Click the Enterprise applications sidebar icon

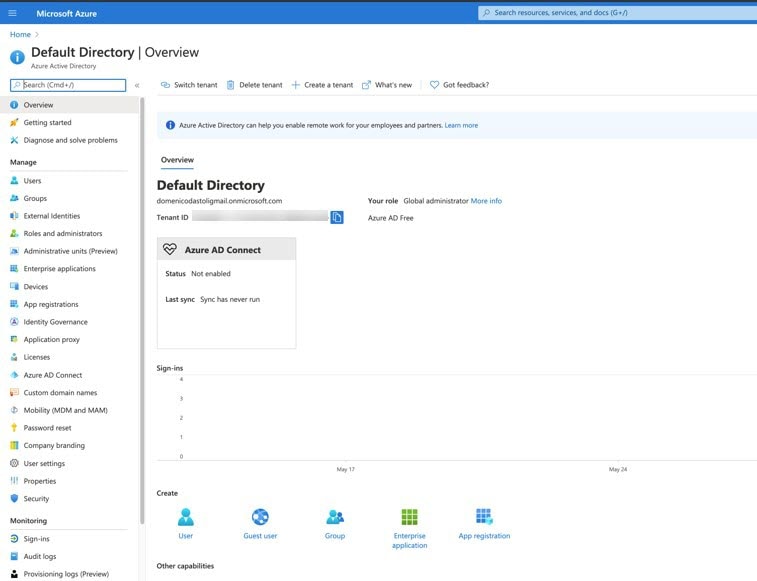point(14,269)
